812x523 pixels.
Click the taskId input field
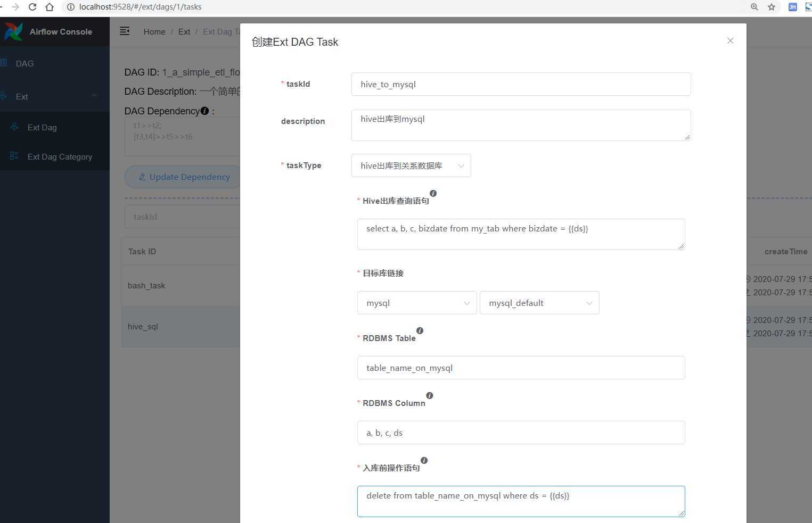[x=521, y=84]
